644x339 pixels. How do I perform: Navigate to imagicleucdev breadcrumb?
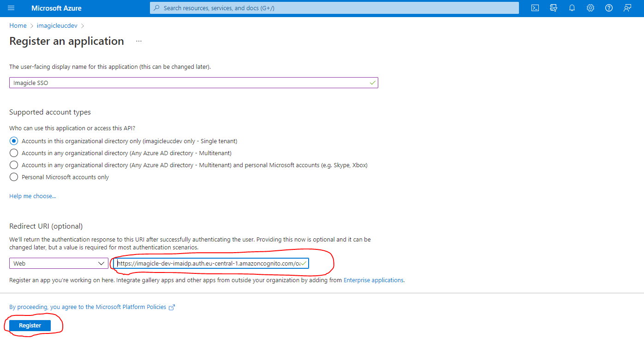(57, 26)
